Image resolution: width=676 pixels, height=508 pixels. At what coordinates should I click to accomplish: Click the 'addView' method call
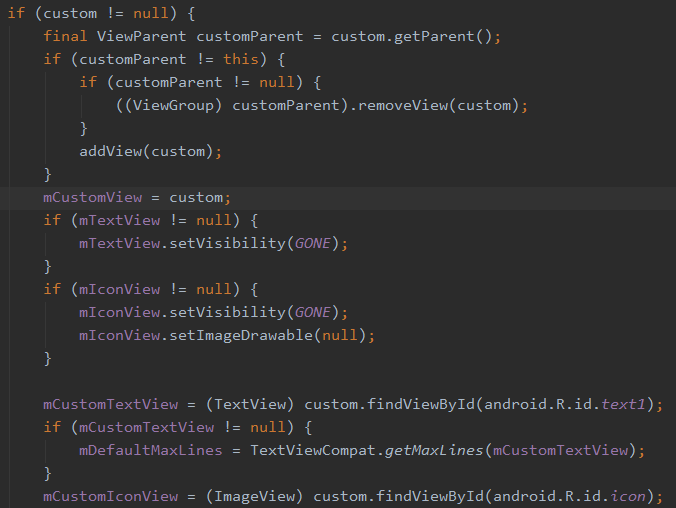110,151
